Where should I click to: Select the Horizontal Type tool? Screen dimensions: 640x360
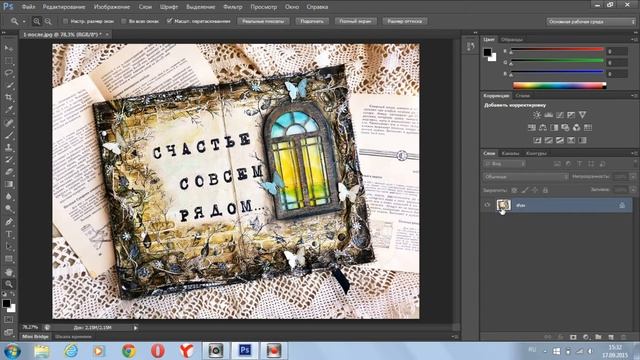click(x=9, y=234)
